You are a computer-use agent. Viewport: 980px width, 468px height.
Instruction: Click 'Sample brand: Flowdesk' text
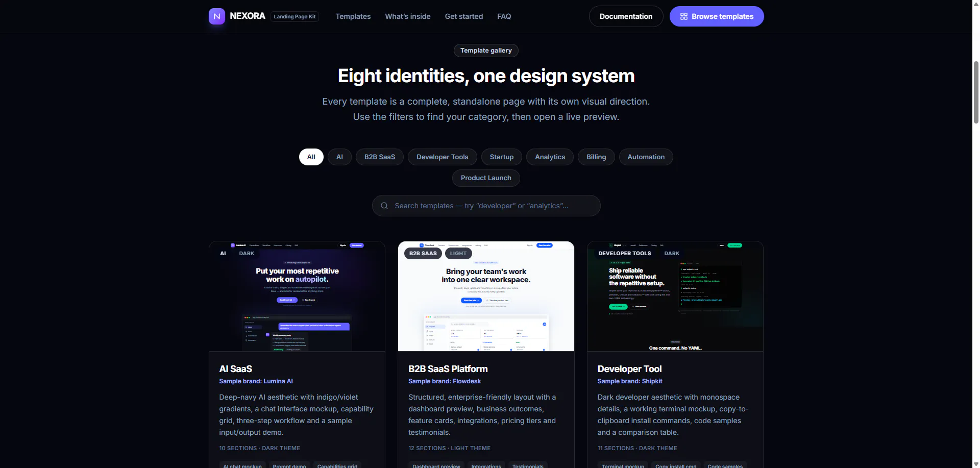point(445,381)
